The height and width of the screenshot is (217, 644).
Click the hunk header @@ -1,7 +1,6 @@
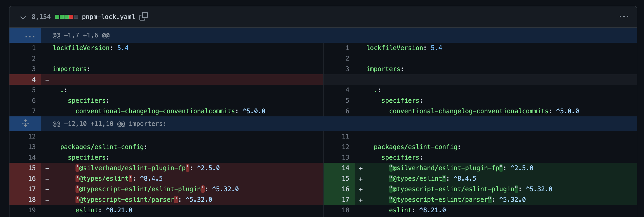[x=81, y=35]
